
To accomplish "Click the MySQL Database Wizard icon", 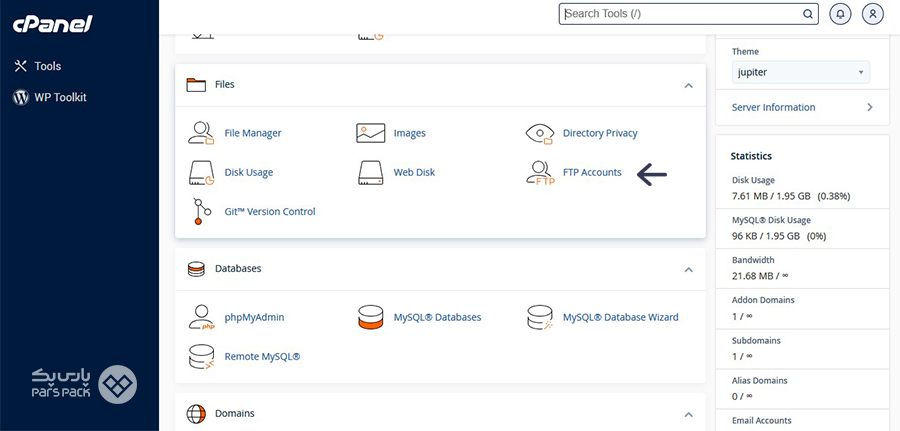I will tap(540, 317).
